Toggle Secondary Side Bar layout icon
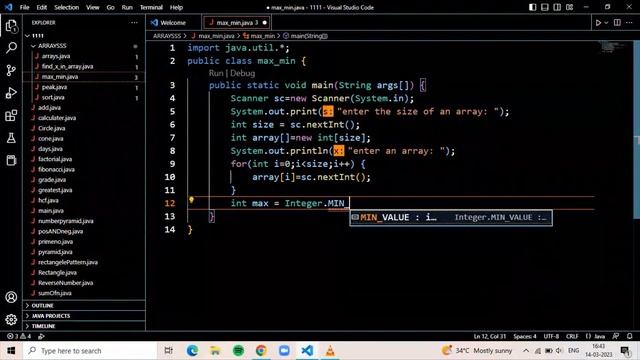This screenshot has width=640, height=360. click(x=557, y=7)
